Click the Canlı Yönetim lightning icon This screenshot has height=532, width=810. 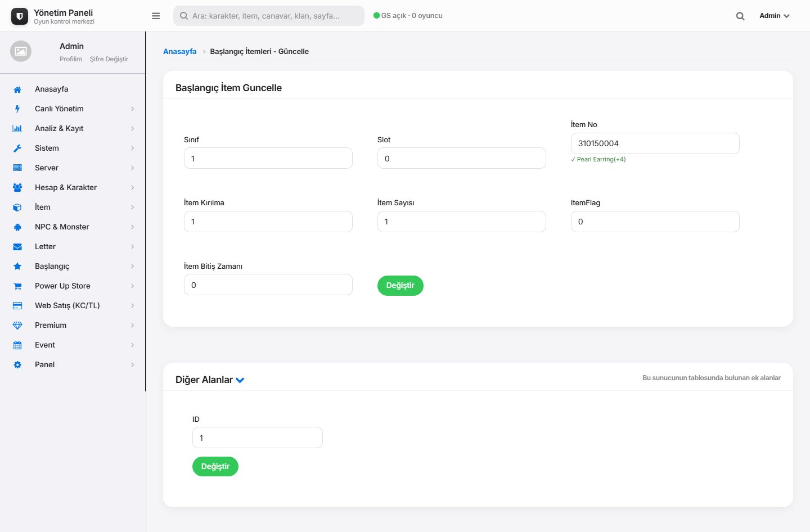[17, 109]
